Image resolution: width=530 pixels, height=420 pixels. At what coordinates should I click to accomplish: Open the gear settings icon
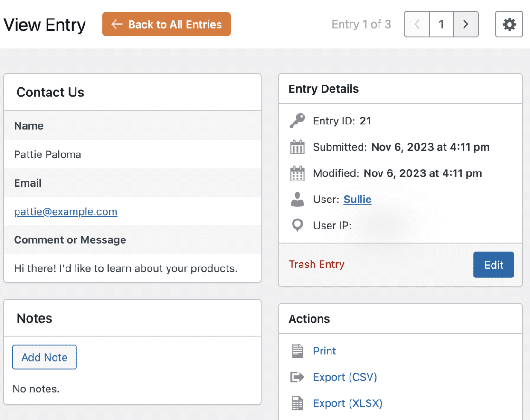[x=509, y=24]
